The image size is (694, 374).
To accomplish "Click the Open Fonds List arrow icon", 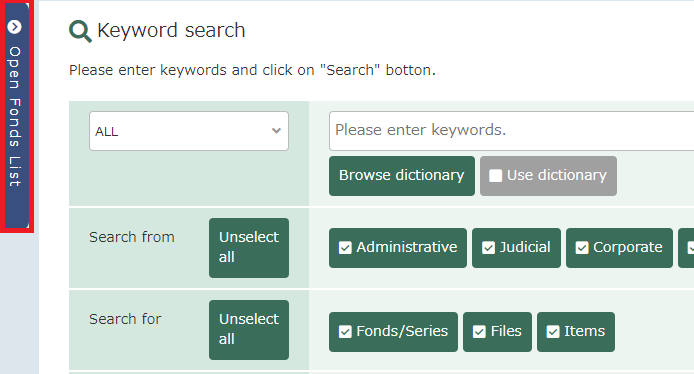I will (x=14, y=27).
